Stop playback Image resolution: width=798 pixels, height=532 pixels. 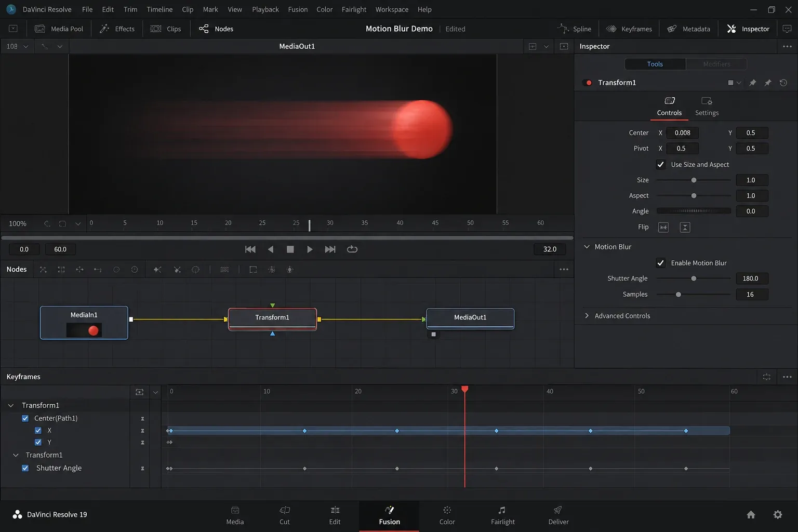point(290,249)
